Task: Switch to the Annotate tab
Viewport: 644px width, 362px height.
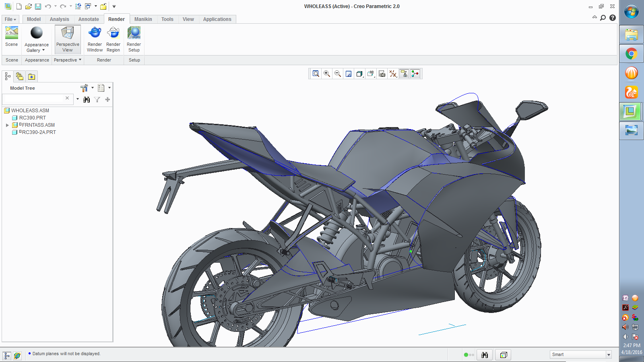Action: (x=89, y=19)
